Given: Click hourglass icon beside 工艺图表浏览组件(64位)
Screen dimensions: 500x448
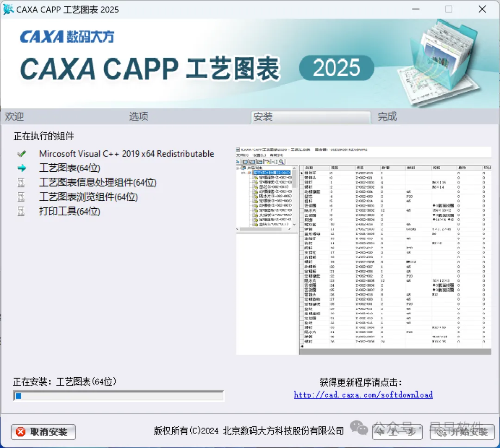Looking at the screenshot, I should pyautogui.click(x=21, y=197).
